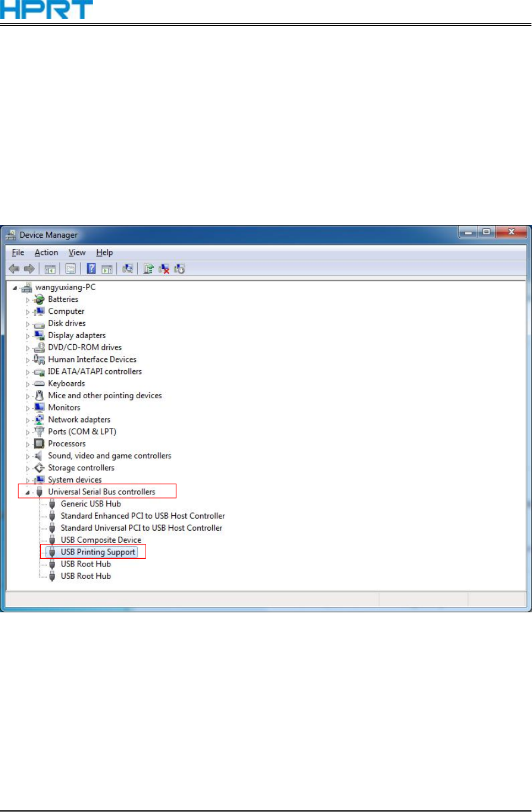Viewport: 532px width, 812px height.
Task: Select Universal Serial Bus controllers label
Action: tap(101, 492)
